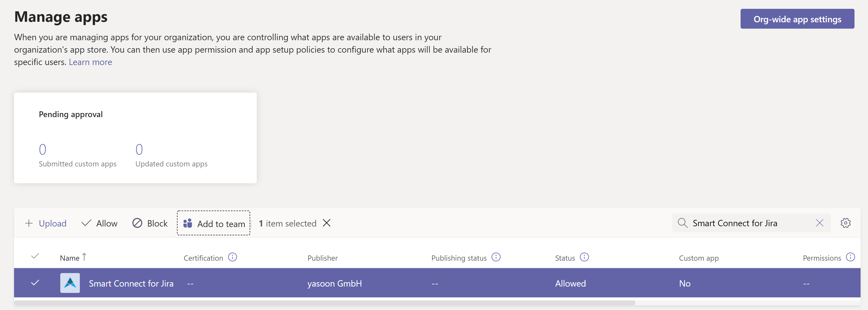Click Upload in the toolbar
Viewport: 868px width, 310px height.
[46, 223]
